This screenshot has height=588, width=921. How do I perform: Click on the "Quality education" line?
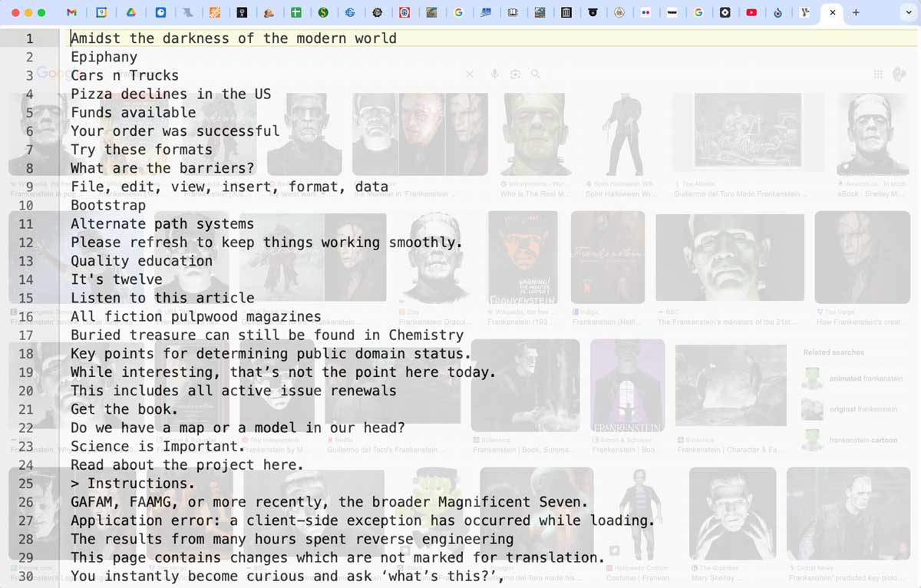point(141,261)
